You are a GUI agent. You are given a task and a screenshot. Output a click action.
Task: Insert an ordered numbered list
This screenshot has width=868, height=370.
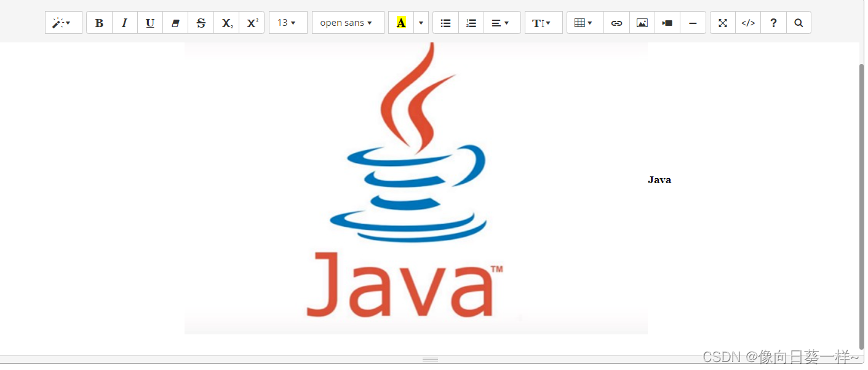[471, 23]
